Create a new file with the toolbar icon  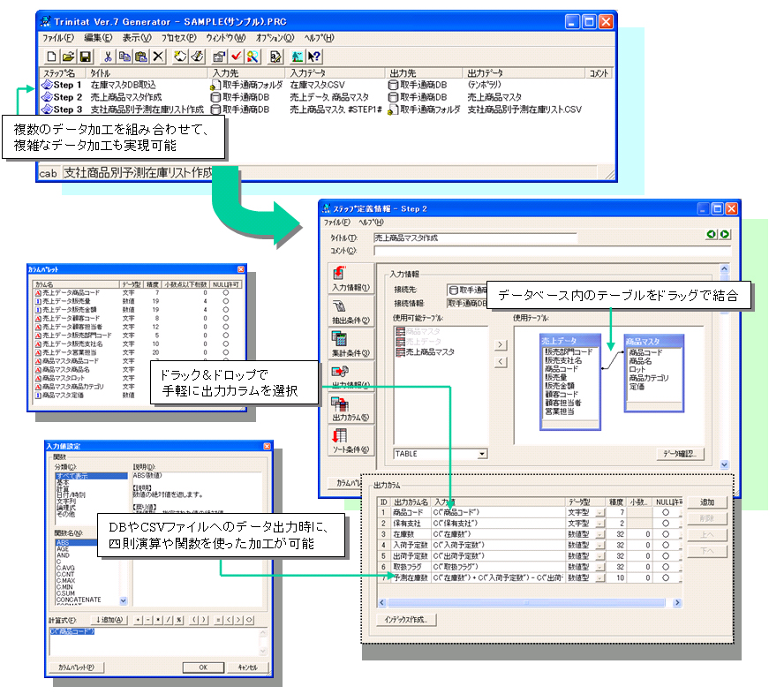point(51,57)
